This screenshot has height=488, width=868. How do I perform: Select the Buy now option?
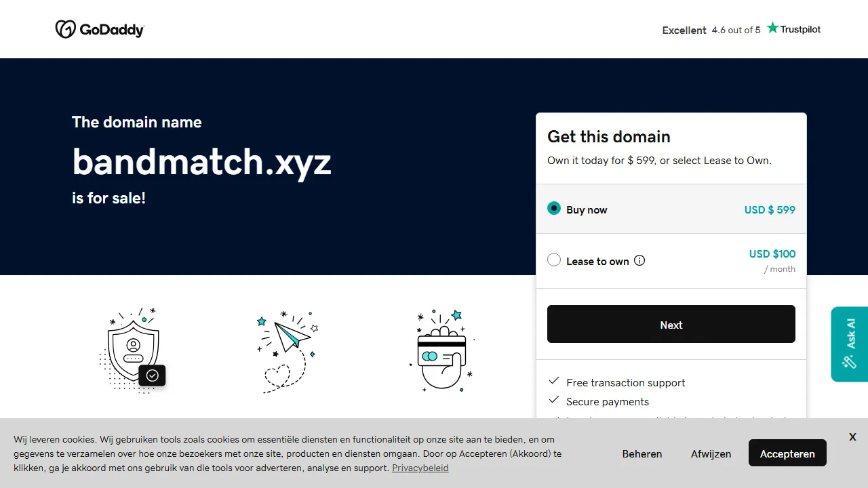(554, 208)
